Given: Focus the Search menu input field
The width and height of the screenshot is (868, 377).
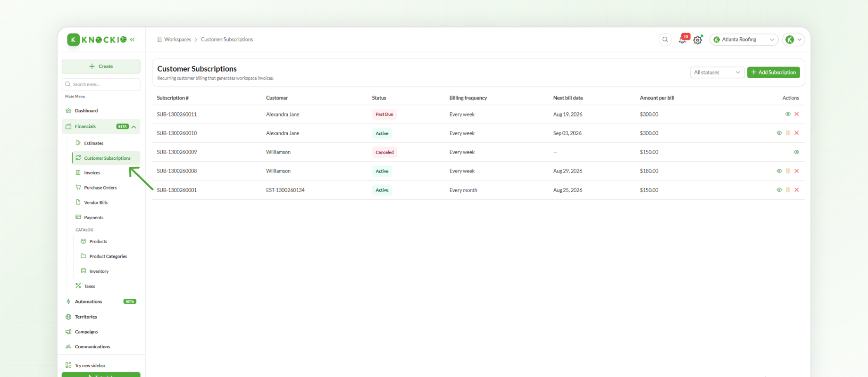Looking at the screenshot, I should coord(101,84).
